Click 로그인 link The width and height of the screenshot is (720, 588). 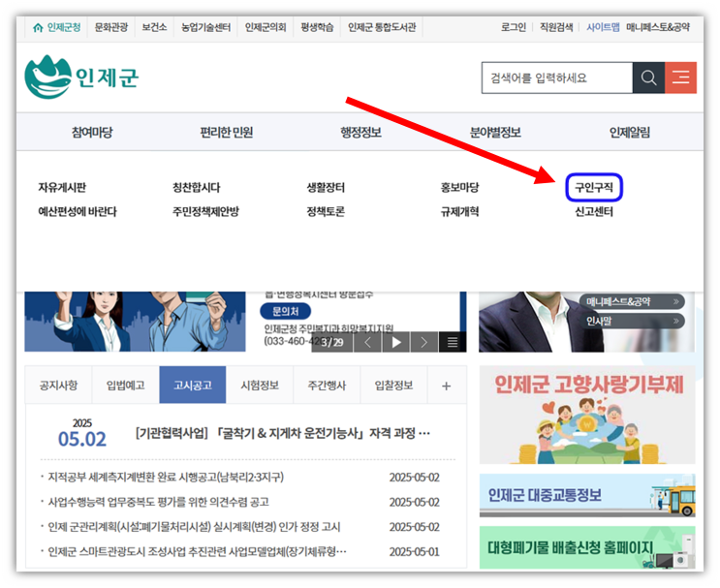pos(514,27)
